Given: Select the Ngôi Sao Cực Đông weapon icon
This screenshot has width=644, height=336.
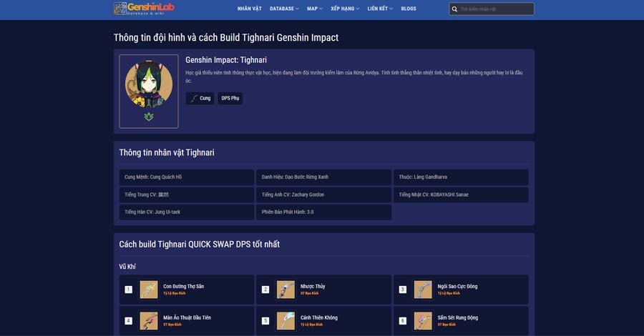Looking at the screenshot, I should 423,290.
